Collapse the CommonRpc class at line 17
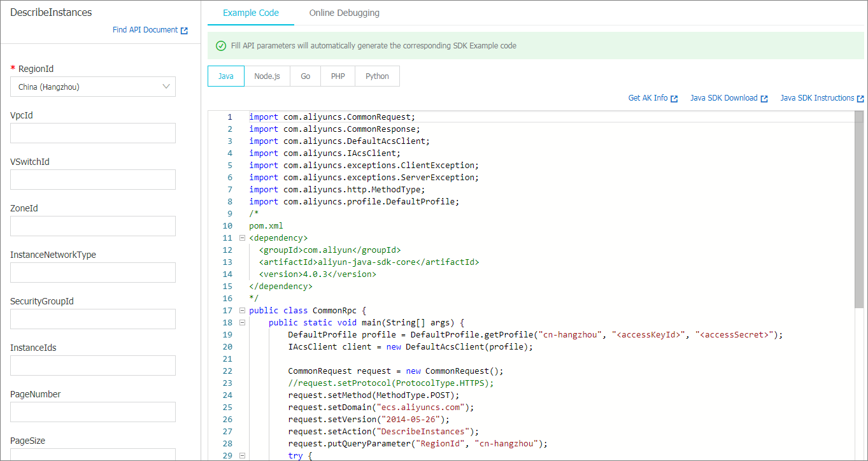Image resolution: width=868 pixels, height=461 pixels. pyautogui.click(x=242, y=311)
